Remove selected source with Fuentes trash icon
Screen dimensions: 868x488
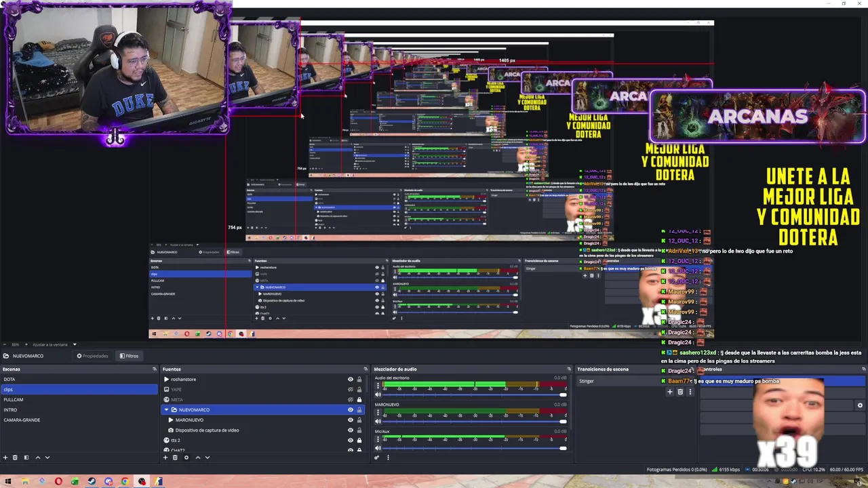pyautogui.click(x=175, y=457)
